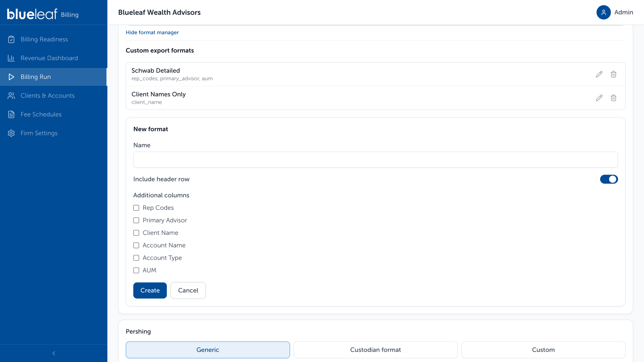
Task: Click the Firm Settings gear icon
Action: [x=11, y=133]
